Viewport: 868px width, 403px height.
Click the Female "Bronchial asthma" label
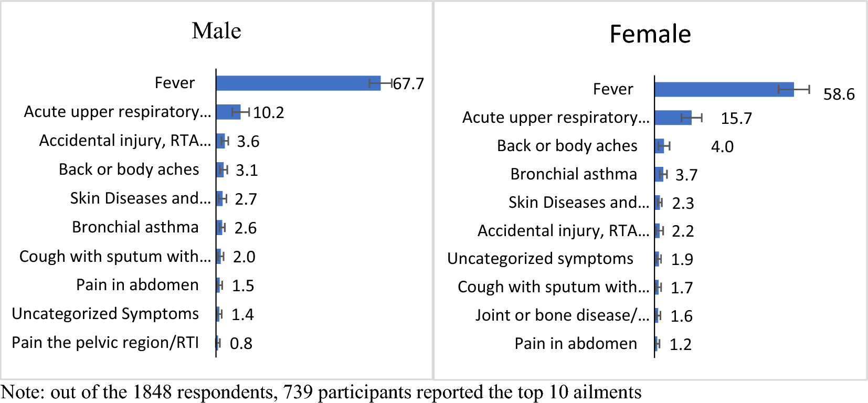[x=574, y=174]
